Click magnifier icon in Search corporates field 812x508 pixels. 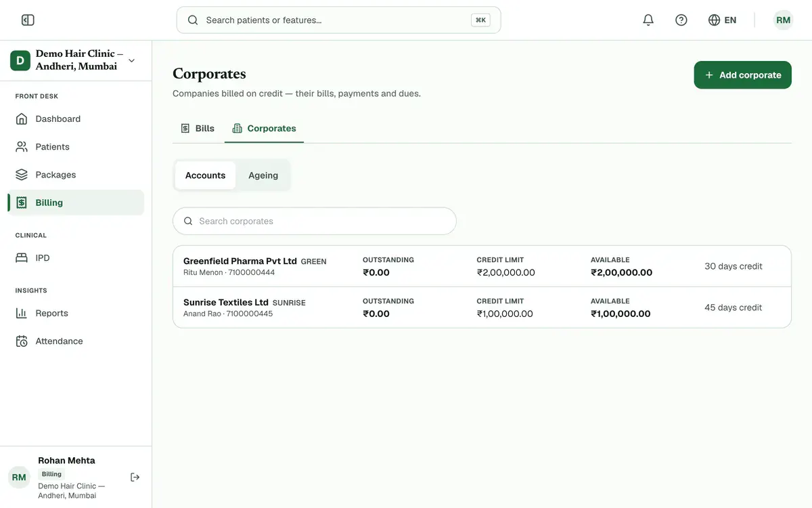pos(188,221)
